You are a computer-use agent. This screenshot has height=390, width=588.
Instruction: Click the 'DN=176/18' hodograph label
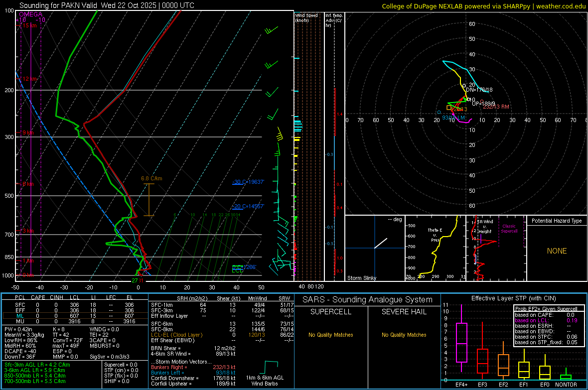[x=479, y=90]
